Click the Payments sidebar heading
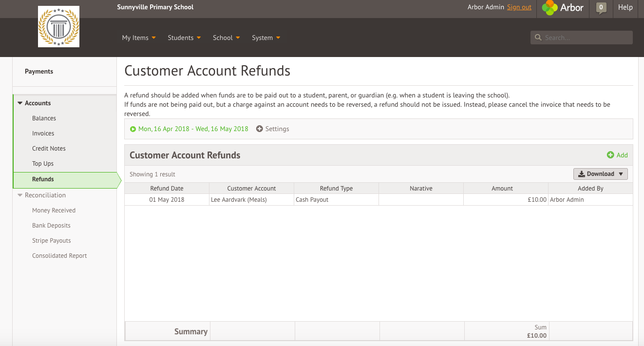Image resolution: width=644 pixels, height=346 pixels. pyautogui.click(x=39, y=72)
